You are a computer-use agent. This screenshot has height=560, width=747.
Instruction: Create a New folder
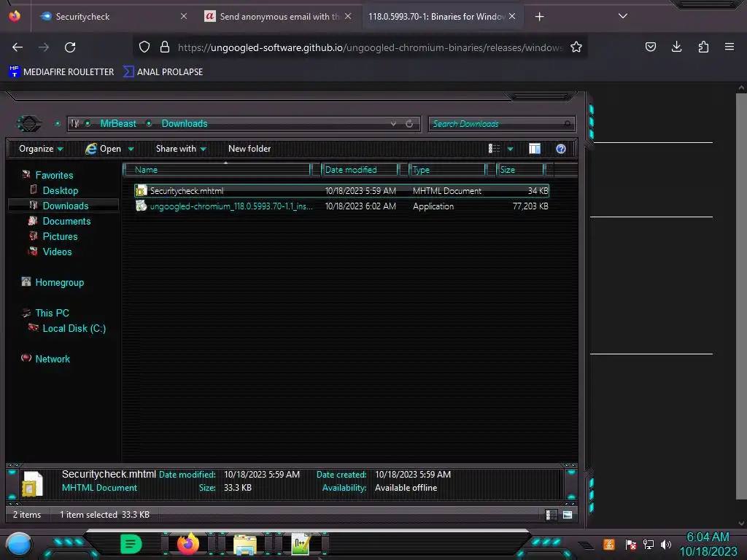(x=249, y=149)
